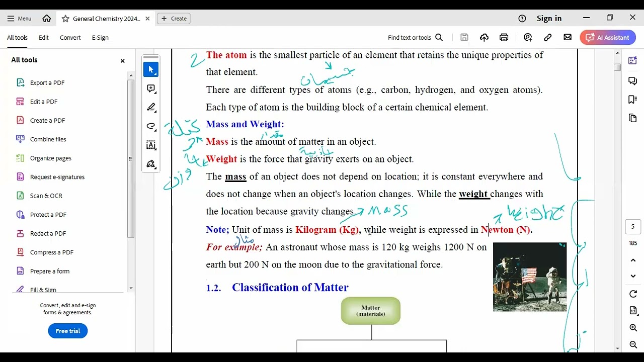This screenshot has width=644, height=362.
Task: Click the current page number 5 box
Action: pyautogui.click(x=633, y=227)
